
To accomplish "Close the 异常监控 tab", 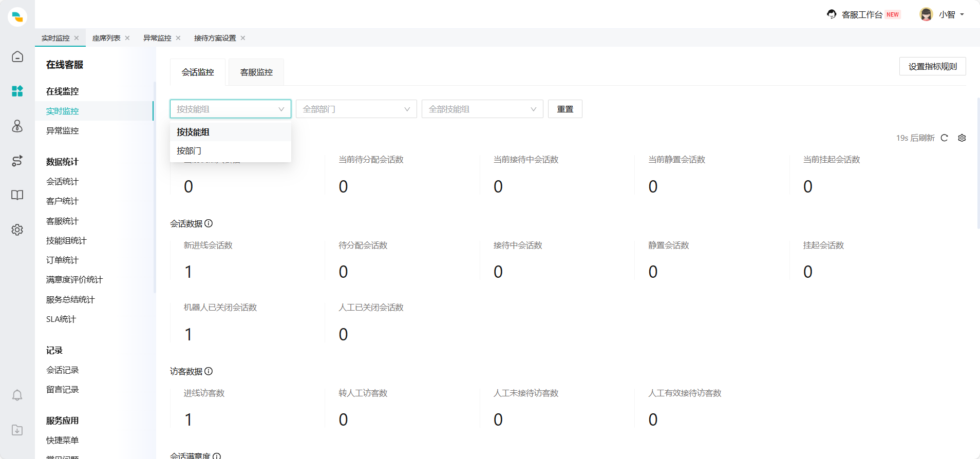I will (x=178, y=38).
